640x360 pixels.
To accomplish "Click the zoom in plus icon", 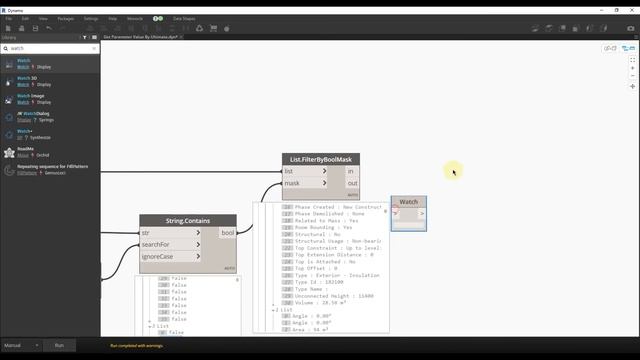I will (x=632, y=68).
